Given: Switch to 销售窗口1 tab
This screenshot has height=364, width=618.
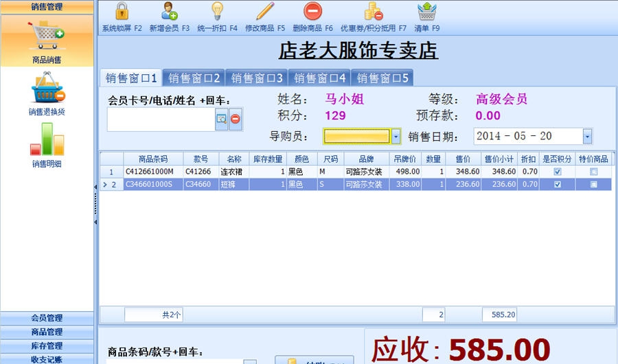Looking at the screenshot, I should (131, 78).
